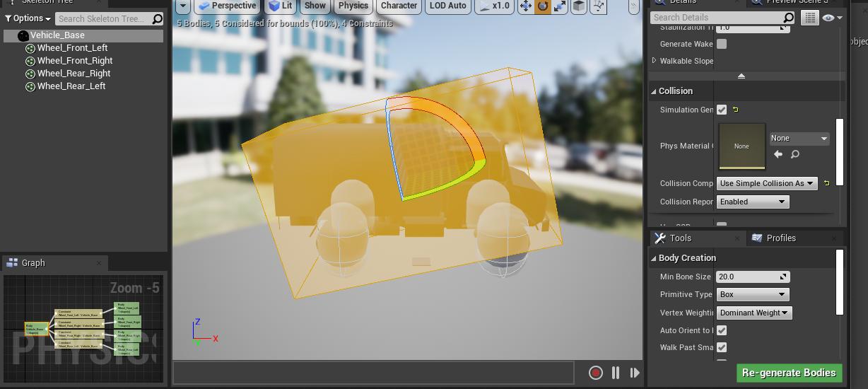
Task: Select the translate mode icon
Action: pos(526,6)
